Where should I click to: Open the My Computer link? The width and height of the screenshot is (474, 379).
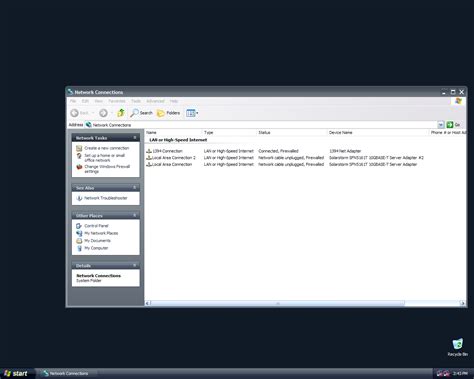point(96,248)
